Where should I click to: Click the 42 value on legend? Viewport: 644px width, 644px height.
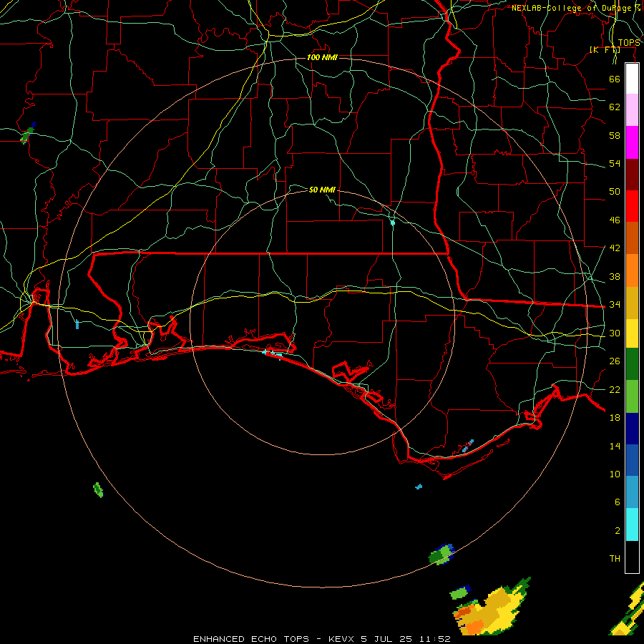[615, 248]
